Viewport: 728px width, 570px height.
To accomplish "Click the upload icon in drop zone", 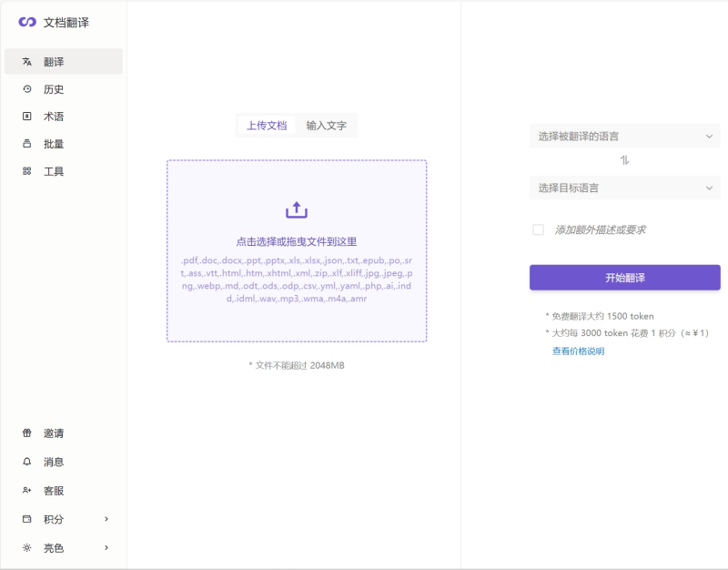I will [x=297, y=210].
